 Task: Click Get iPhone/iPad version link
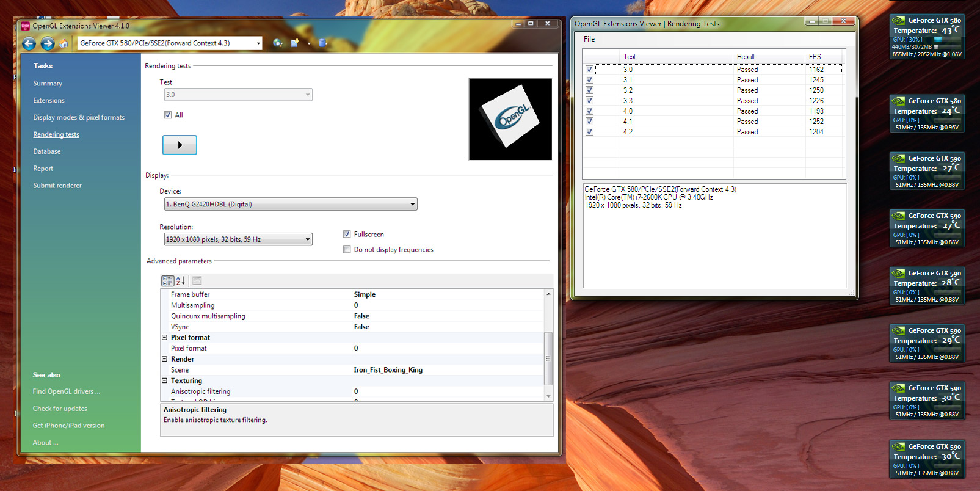[x=68, y=426]
